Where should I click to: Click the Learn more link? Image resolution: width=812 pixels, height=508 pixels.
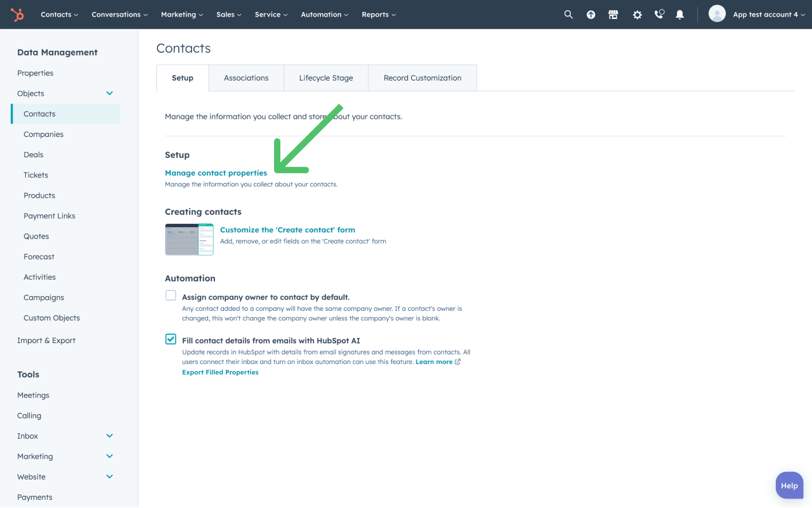point(434,362)
